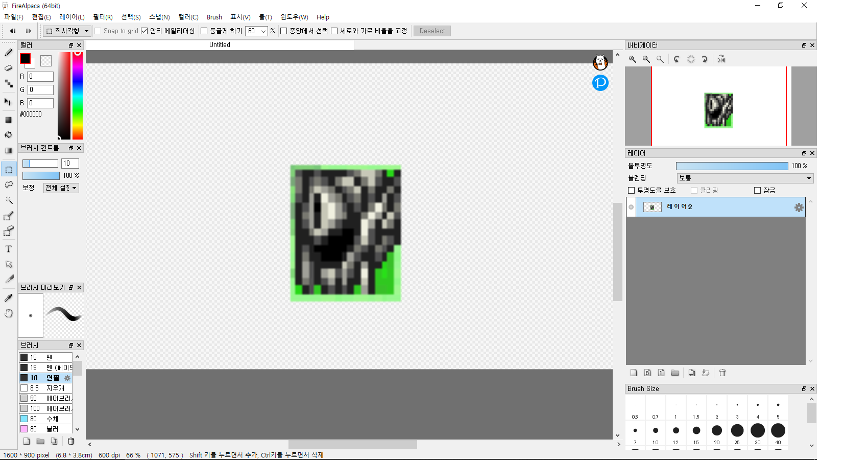Viewport: 868px width, 460px height.
Task: Open the 필터(R) menu
Action: [x=103, y=17]
